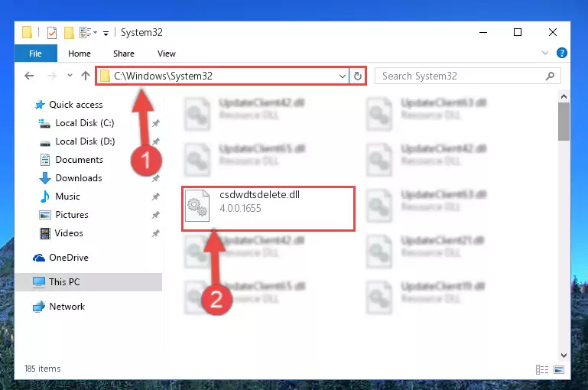
Task: Switch to the View ribbon tab
Action: tap(167, 54)
